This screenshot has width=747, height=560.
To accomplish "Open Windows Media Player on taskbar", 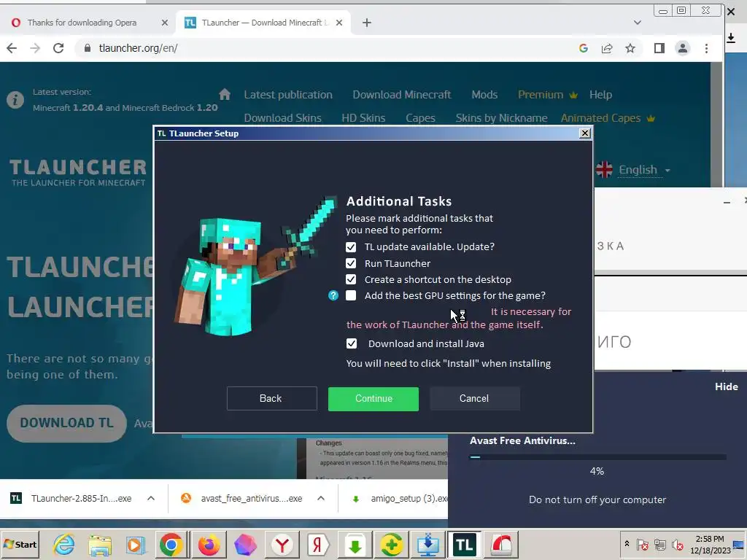I will (135, 545).
